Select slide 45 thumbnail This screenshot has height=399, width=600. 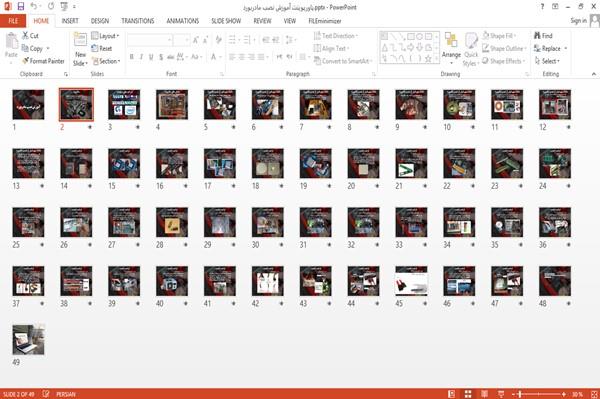point(411,281)
